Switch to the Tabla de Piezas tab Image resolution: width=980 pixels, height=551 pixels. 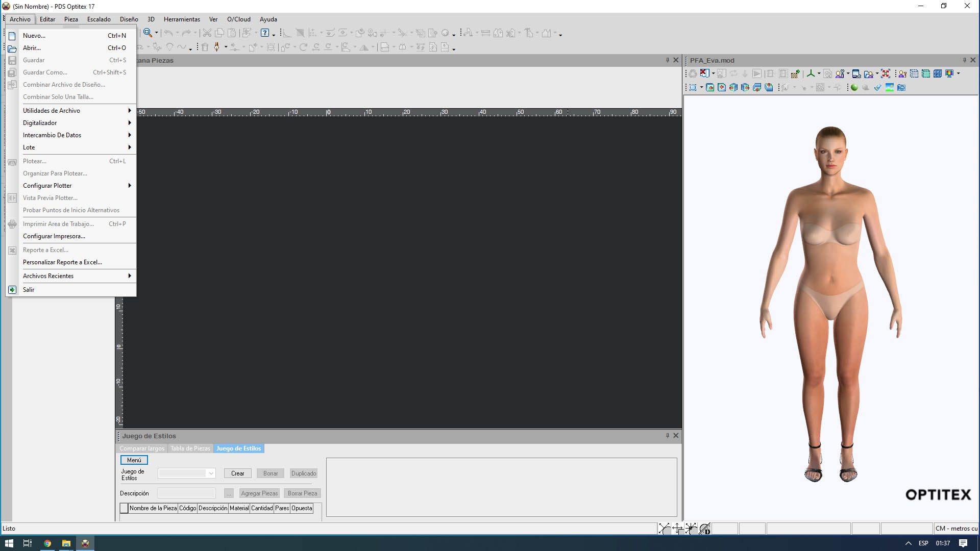(x=190, y=448)
